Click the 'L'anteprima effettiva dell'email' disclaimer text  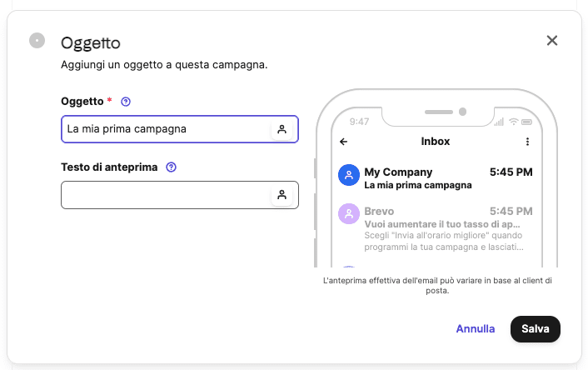[x=437, y=285]
